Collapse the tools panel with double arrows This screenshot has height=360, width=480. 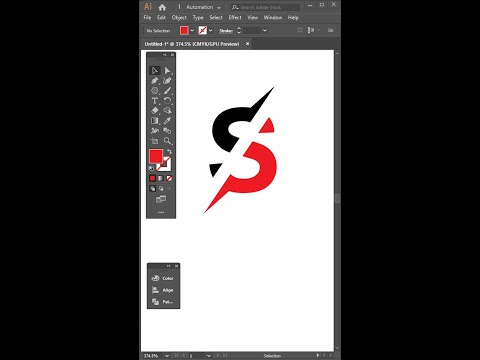pyautogui.click(x=165, y=55)
